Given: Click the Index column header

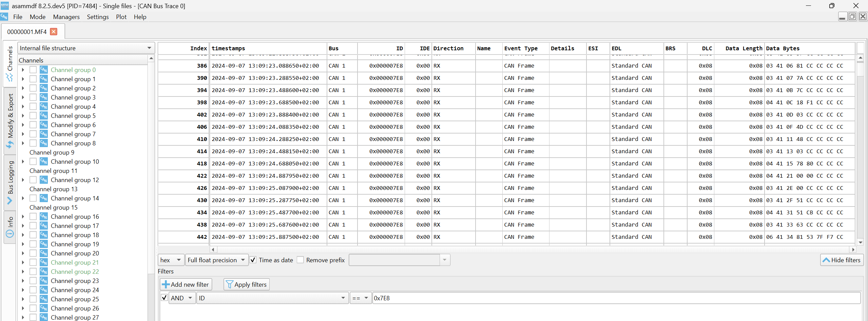Looking at the screenshot, I should tap(184, 48).
